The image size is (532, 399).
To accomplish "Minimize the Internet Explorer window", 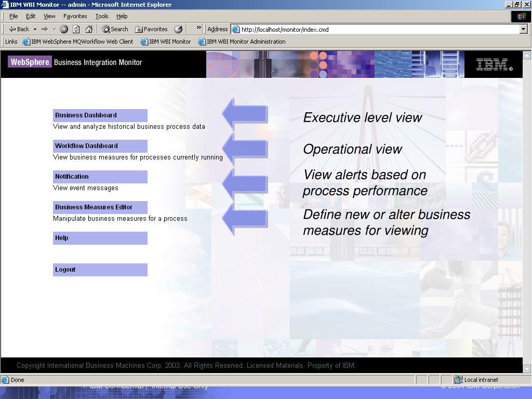I will (508, 4).
